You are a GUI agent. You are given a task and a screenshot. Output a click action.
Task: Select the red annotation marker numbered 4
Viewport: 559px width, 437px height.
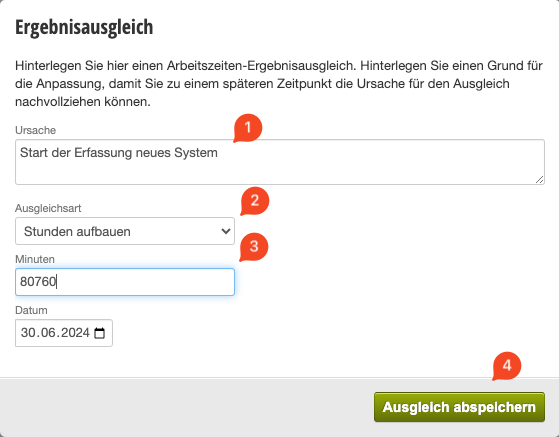(x=507, y=366)
